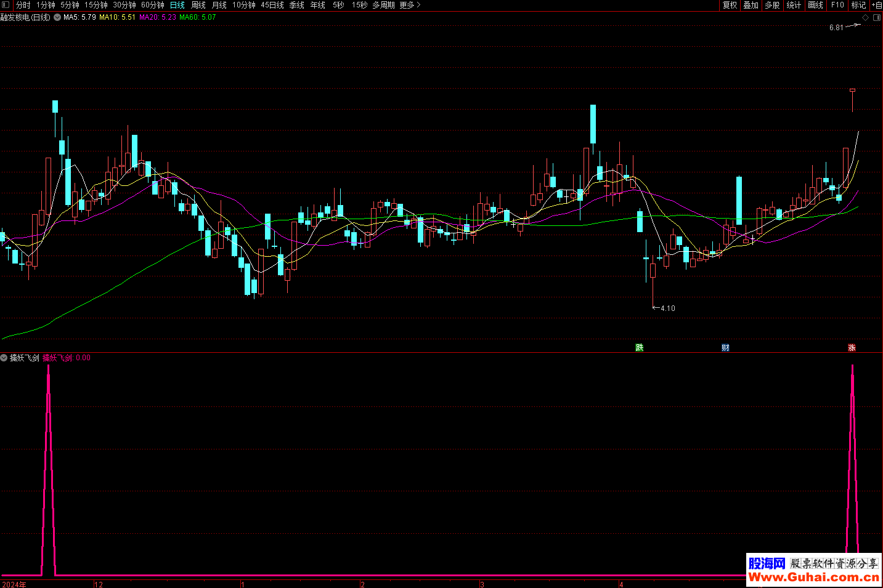Viewport: 883px width, 588px height.
Task: Click the 6.81 high price label
Action: click(836, 28)
